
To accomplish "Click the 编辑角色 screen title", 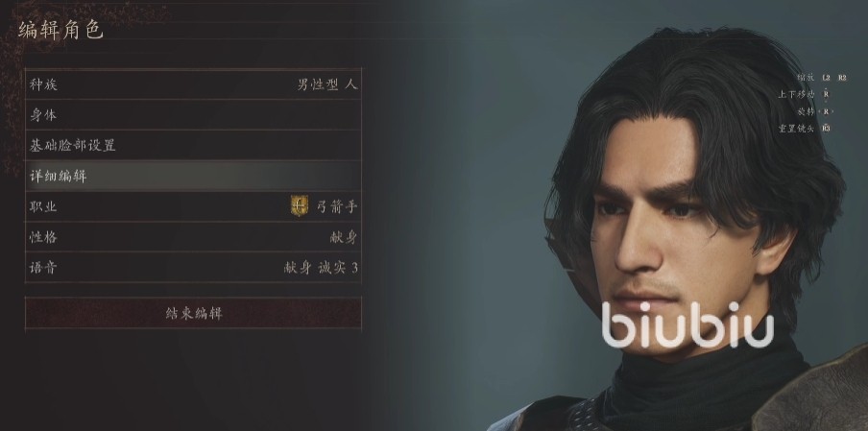I will (x=60, y=30).
